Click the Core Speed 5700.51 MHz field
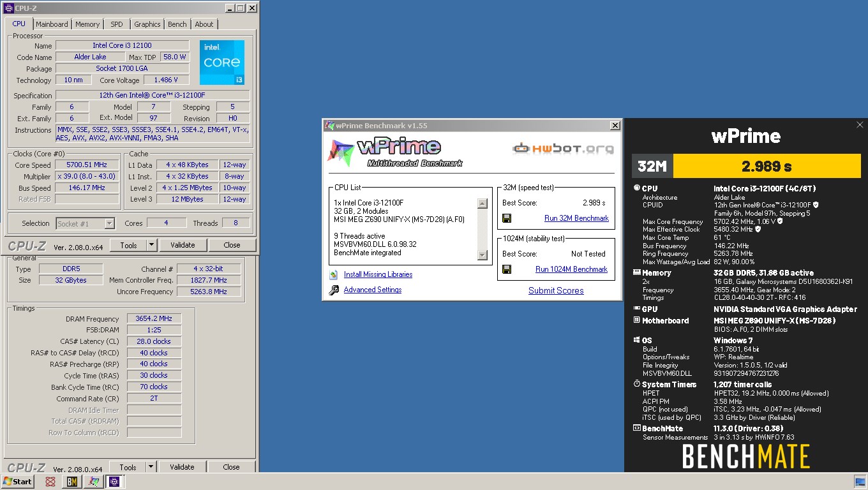 tap(87, 165)
